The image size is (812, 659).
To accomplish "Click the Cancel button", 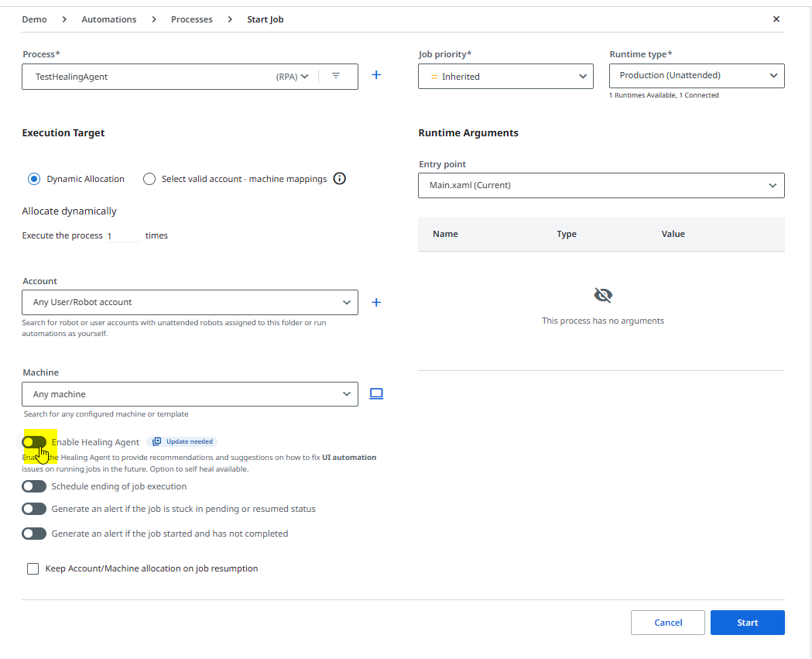I will pos(667,622).
